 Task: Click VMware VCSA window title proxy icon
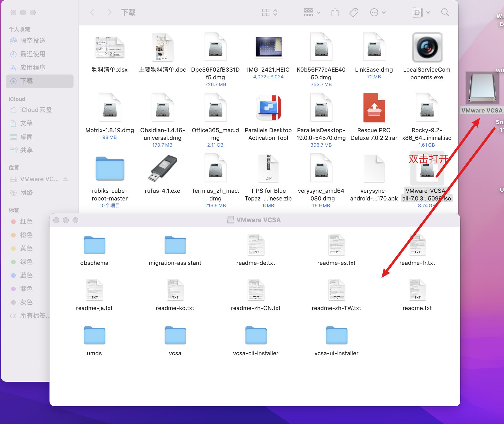click(x=231, y=220)
